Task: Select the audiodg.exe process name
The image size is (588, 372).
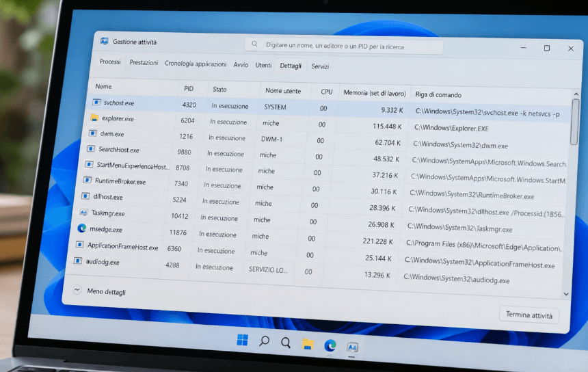Action: tap(103, 262)
